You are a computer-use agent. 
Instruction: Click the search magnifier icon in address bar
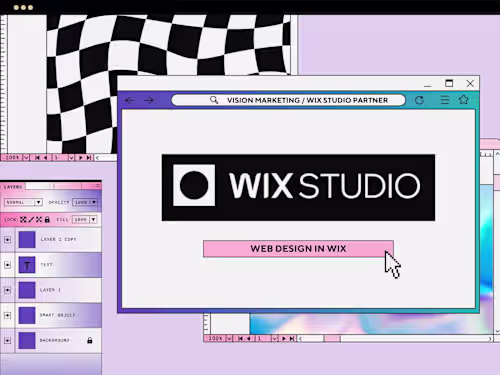(x=214, y=100)
